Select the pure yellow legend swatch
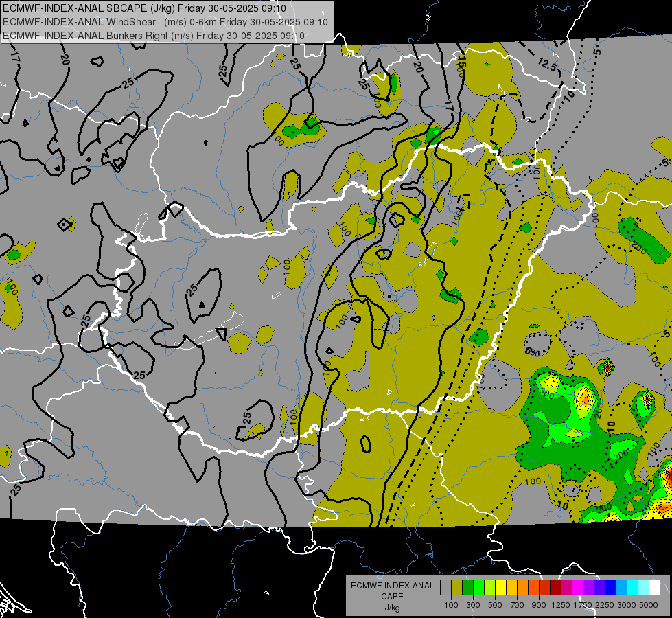672x618 pixels. [500, 587]
